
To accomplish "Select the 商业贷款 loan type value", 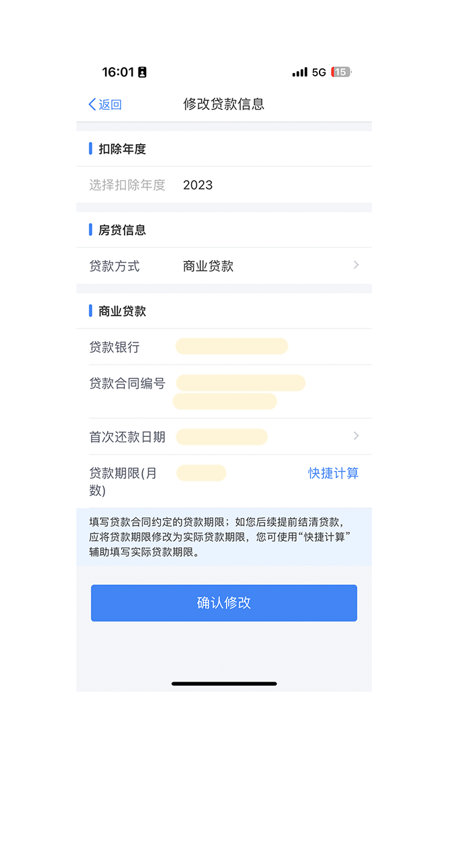I will click(x=208, y=266).
